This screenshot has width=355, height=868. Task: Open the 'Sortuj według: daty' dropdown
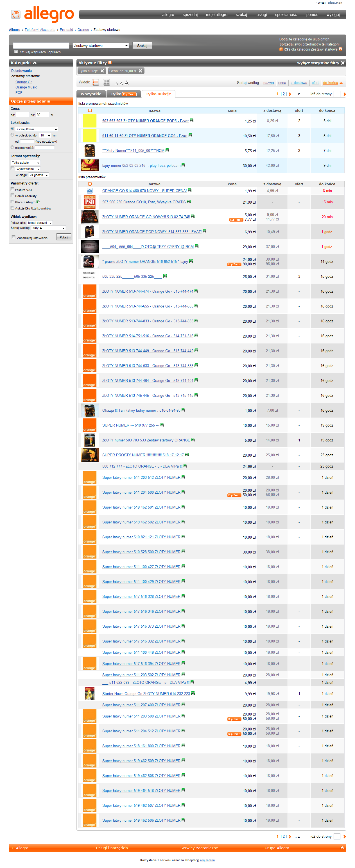[x=49, y=228]
